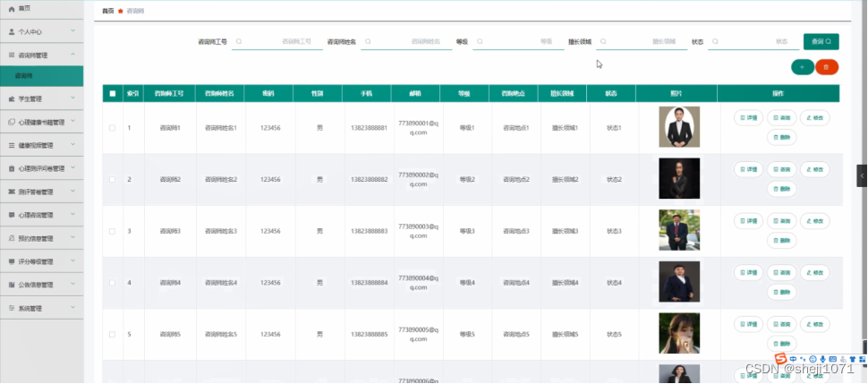Viewport: 868px width, 384px height.
Task: Select the 咨询师 submenu item
Action: (41, 76)
